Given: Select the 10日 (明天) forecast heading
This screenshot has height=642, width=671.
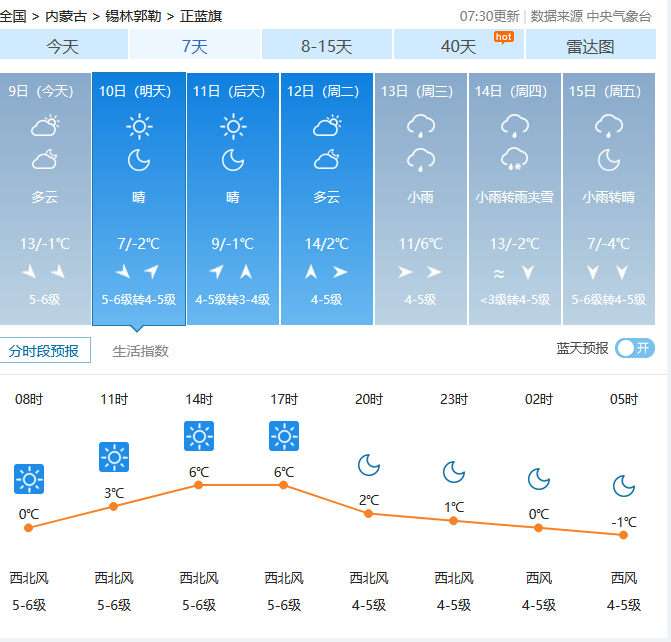Looking at the screenshot, I should (x=135, y=91).
